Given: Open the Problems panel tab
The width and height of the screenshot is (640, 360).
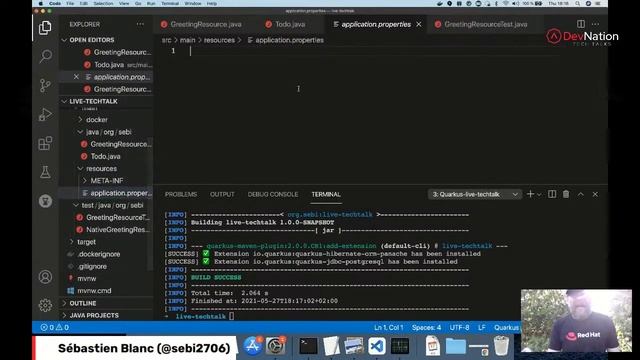Looking at the screenshot, I should pyautogui.click(x=181, y=194).
